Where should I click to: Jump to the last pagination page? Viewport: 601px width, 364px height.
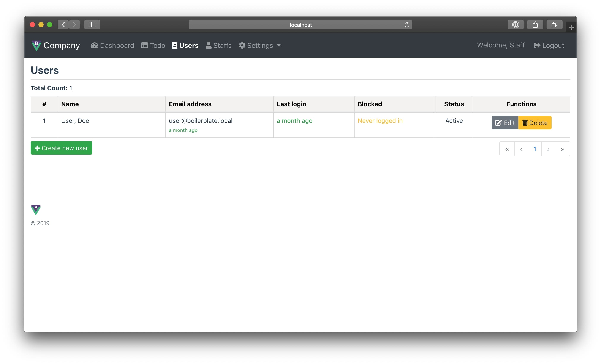tap(562, 149)
